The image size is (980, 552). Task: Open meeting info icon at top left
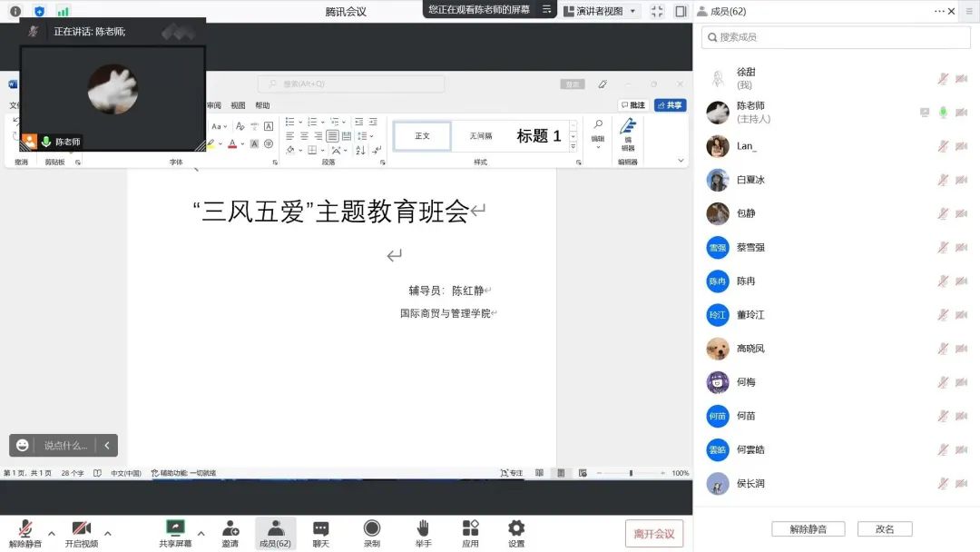click(x=15, y=11)
